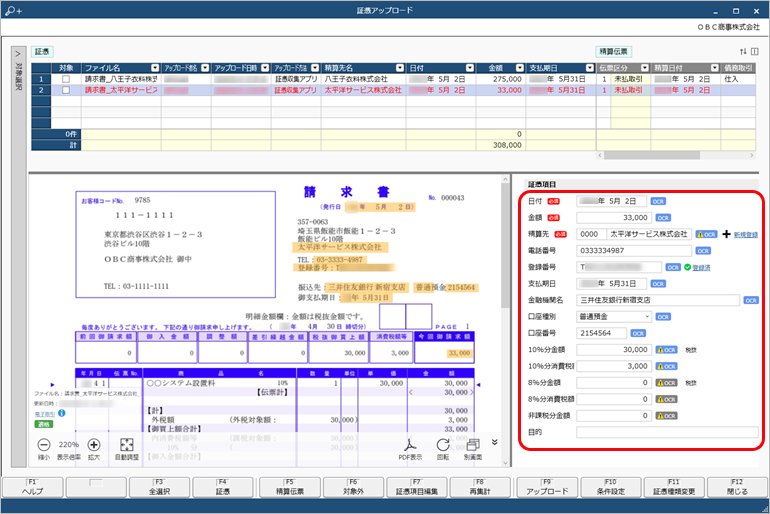Open document with PDF表示 icon

click(410, 445)
